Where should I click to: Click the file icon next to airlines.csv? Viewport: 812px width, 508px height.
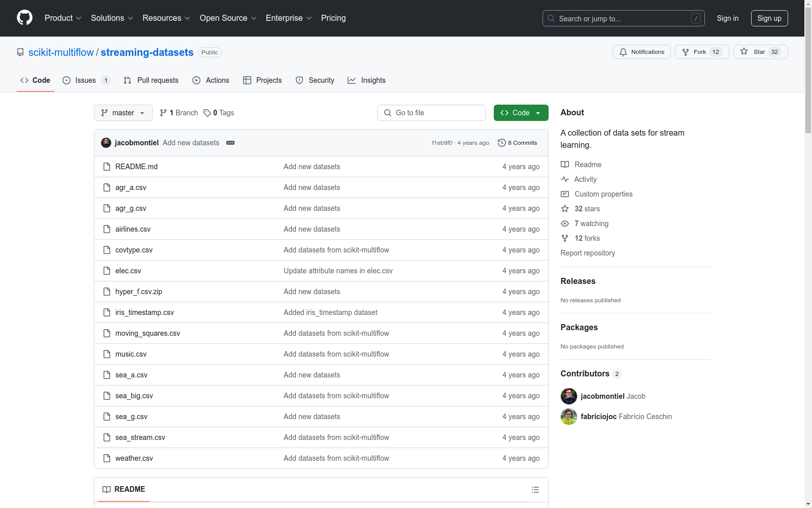coord(107,229)
